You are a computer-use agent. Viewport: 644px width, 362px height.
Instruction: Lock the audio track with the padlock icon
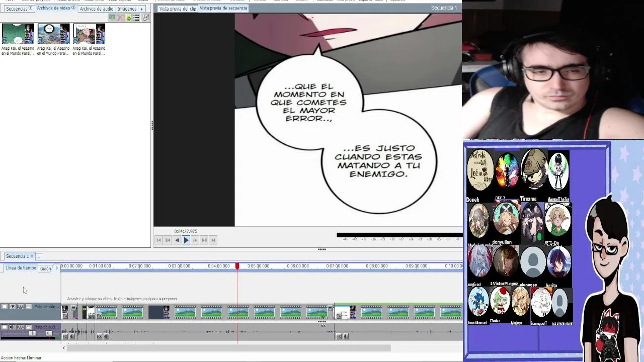point(29,327)
